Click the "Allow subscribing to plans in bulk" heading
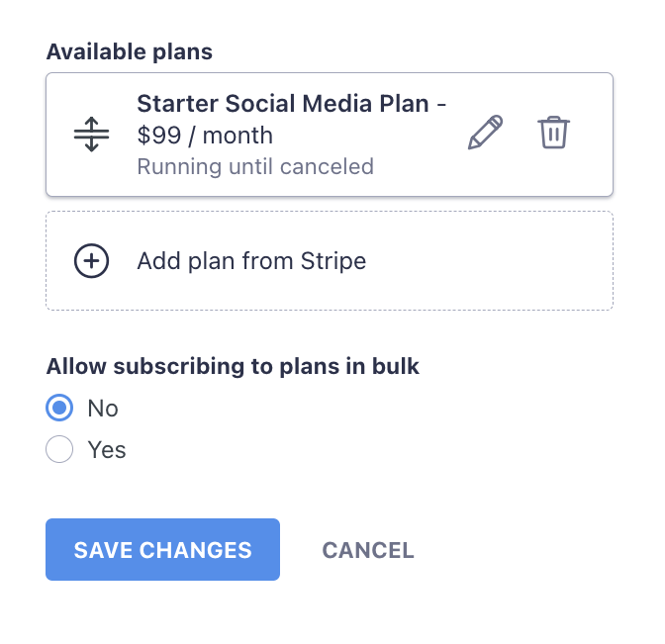 pyautogui.click(x=233, y=366)
